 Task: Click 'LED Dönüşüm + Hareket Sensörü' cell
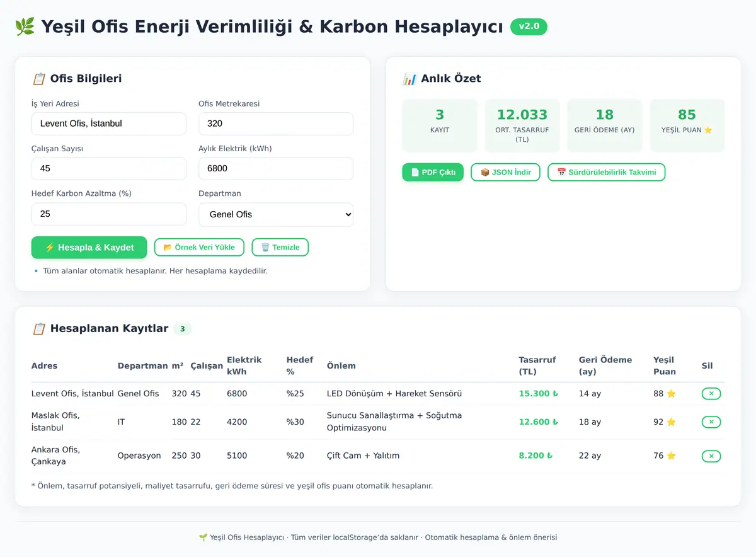pyautogui.click(x=394, y=394)
